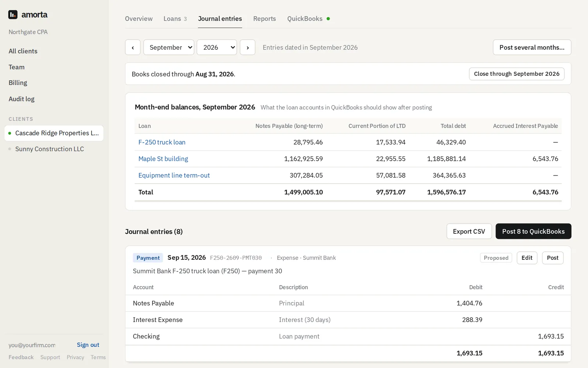
Task: Select the Journal entries tab
Action: tap(220, 19)
